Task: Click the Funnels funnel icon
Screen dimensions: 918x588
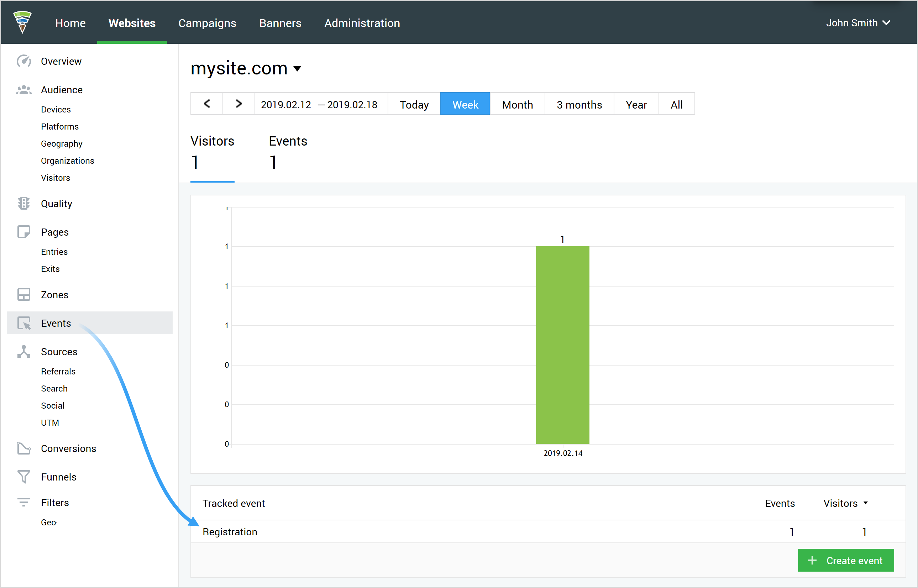Action: 24,477
